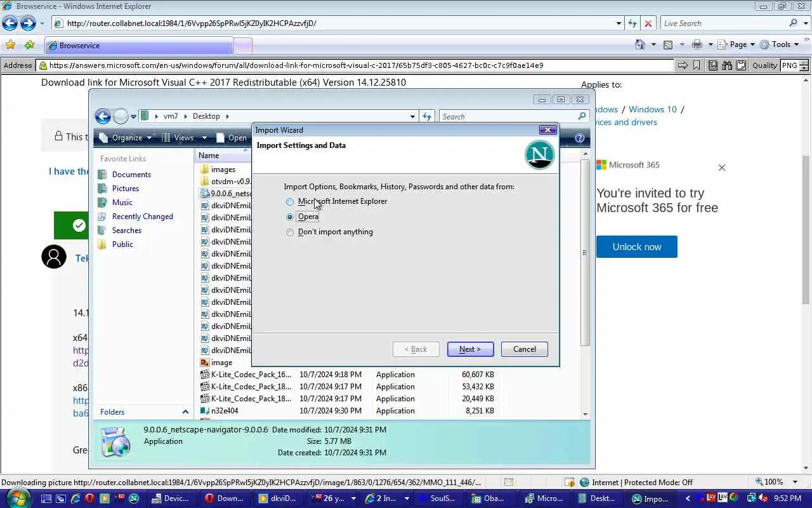Click the Add to Favorites icon
This screenshot has width=812, height=508.
coord(29,45)
